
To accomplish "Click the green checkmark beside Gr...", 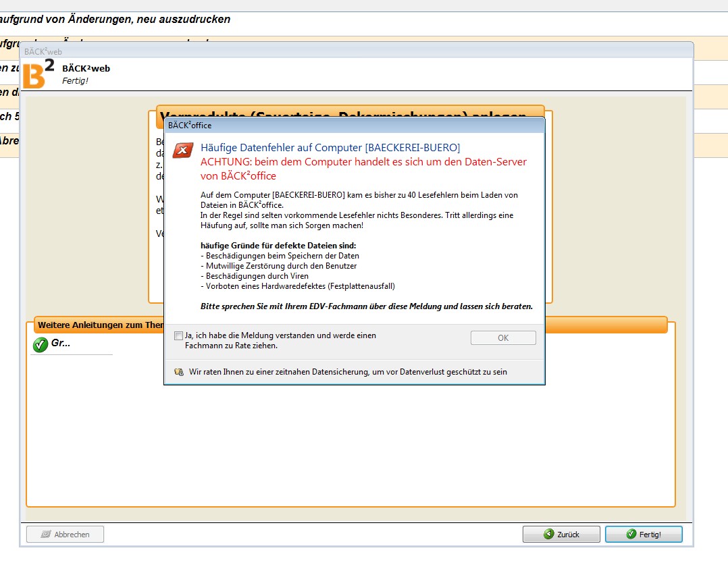I will tap(41, 345).
